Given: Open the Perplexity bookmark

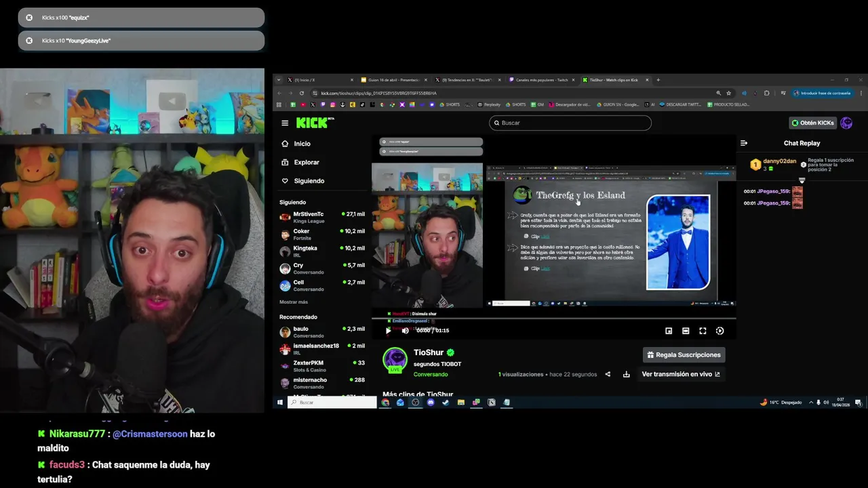Looking at the screenshot, I should tap(489, 104).
